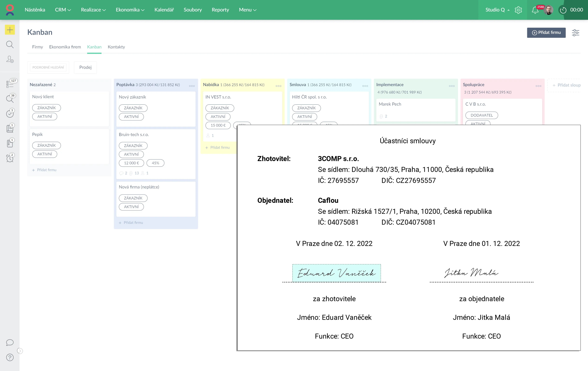Click the yellow plus quick-add icon
The width and height of the screenshot is (588, 371).
(10, 30)
